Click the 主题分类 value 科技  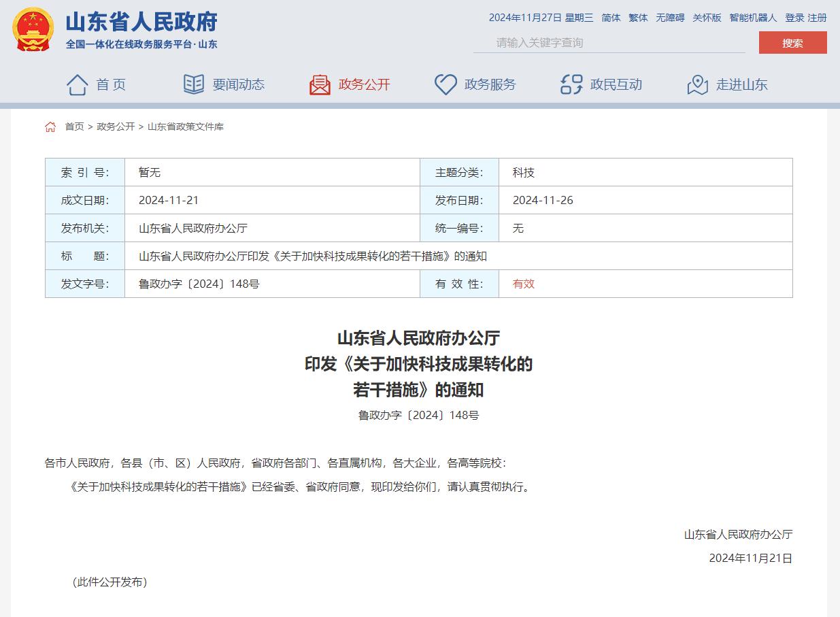tap(524, 173)
